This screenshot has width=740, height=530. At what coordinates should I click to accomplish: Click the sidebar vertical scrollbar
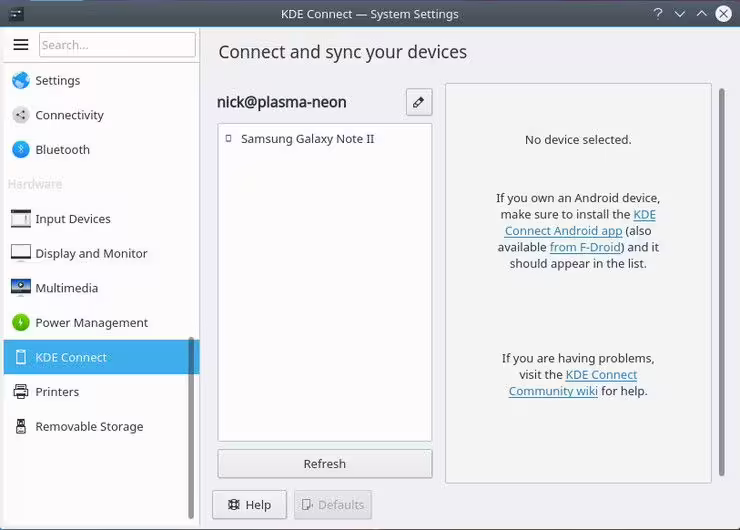(x=191, y=428)
